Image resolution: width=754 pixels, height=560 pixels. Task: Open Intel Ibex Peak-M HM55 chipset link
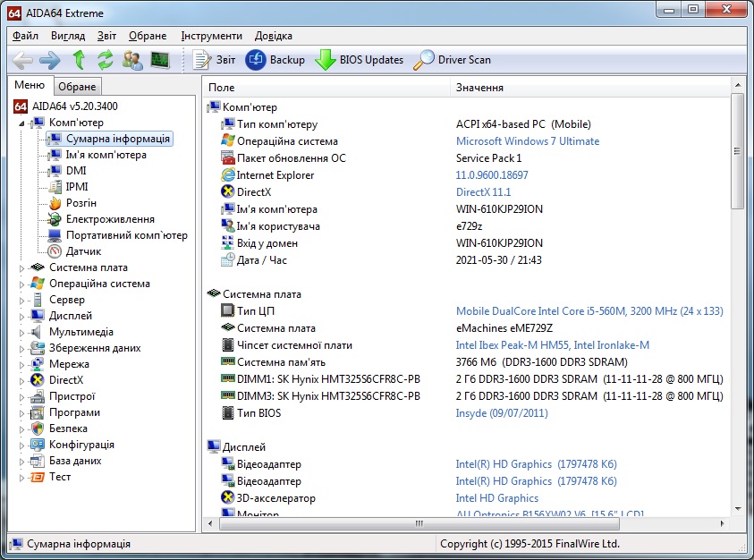[x=553, y=345]
